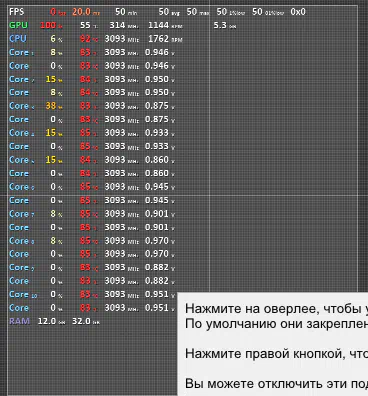
Task: Select the CPU row label
Action: [x=18, y=38]
